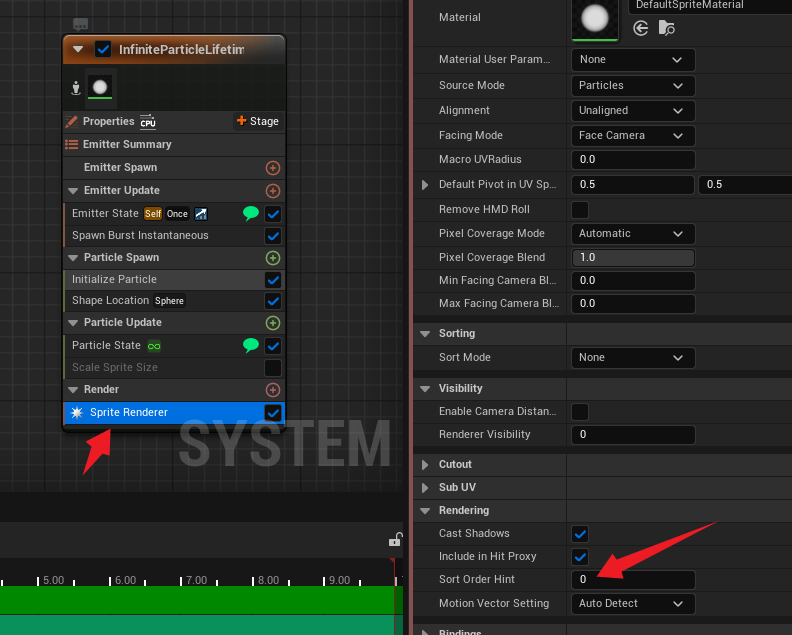The height and width of the screenshot is (635, 792).
Task: Select the Initialize Particle module
Action: [160, 280]
